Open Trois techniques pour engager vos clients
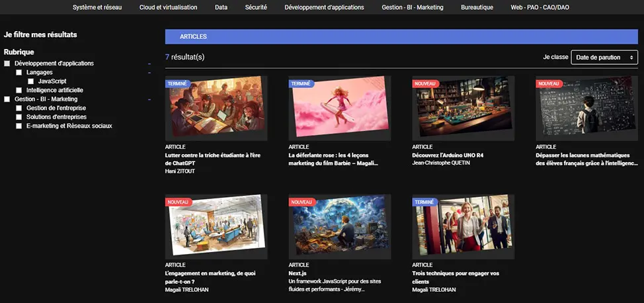This screenshot has height=303, width=644. tap(455, 277)
